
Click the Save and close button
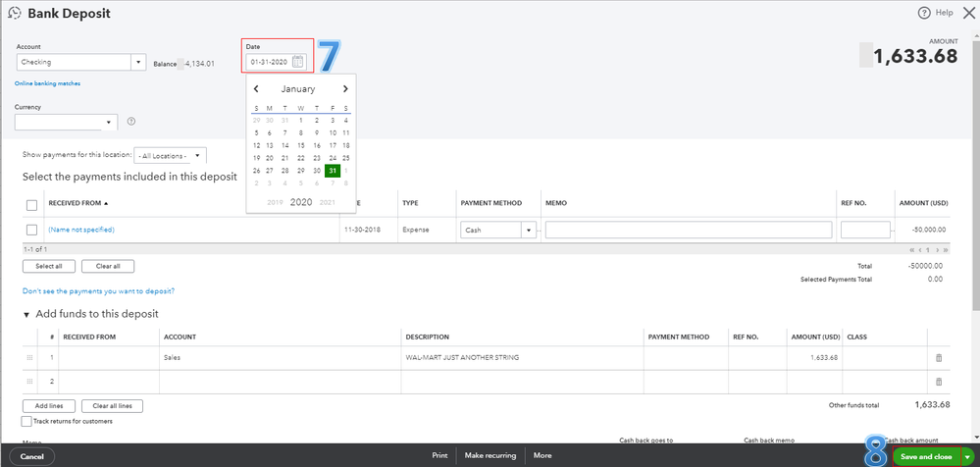(926, 457)
